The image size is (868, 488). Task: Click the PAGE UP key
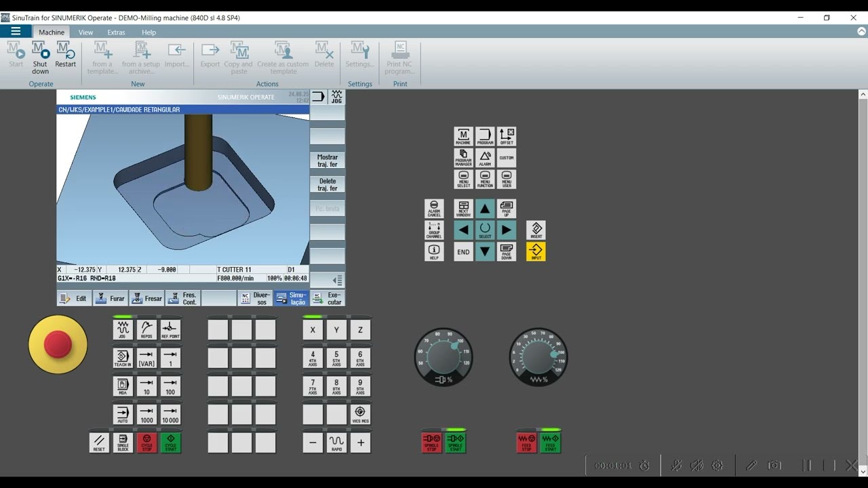pos(507,208)
